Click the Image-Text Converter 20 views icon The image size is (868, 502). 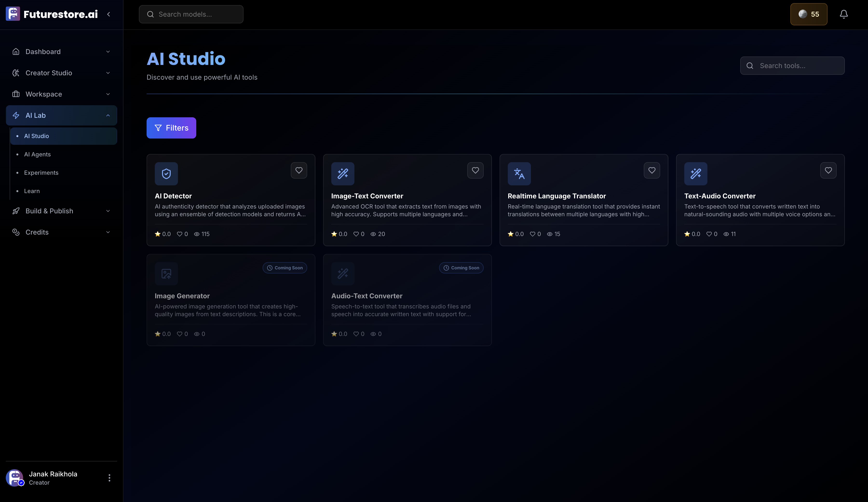[373, 234]
